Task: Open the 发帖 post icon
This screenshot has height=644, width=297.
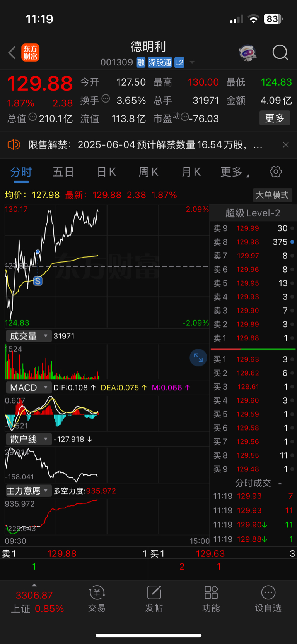Action: coord(154,599)
